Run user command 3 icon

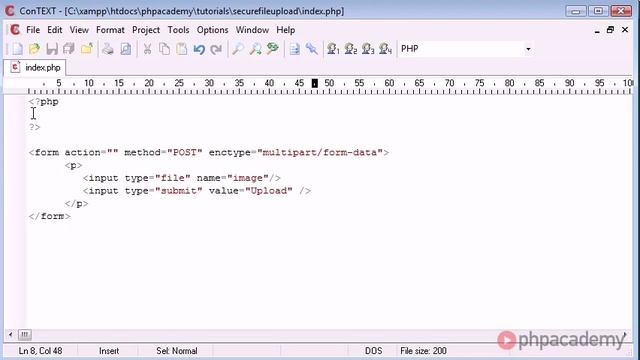click(x=368, y=49)
